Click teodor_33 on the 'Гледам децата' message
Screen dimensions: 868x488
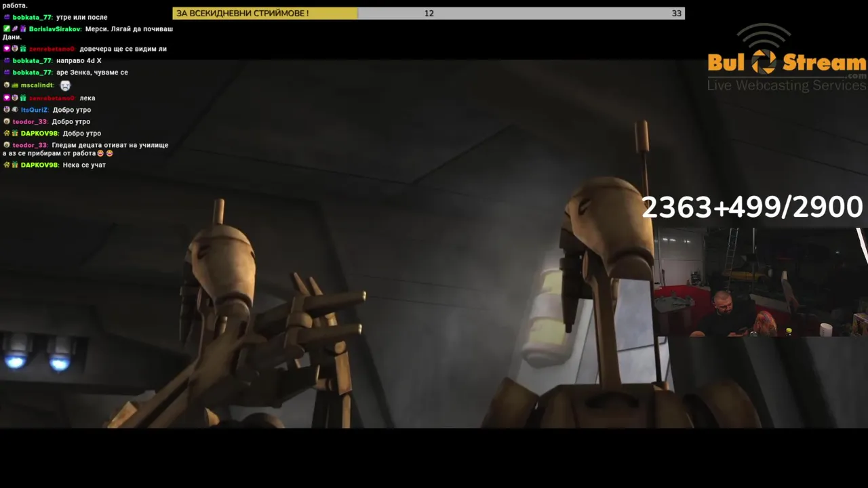click(30, 145)
